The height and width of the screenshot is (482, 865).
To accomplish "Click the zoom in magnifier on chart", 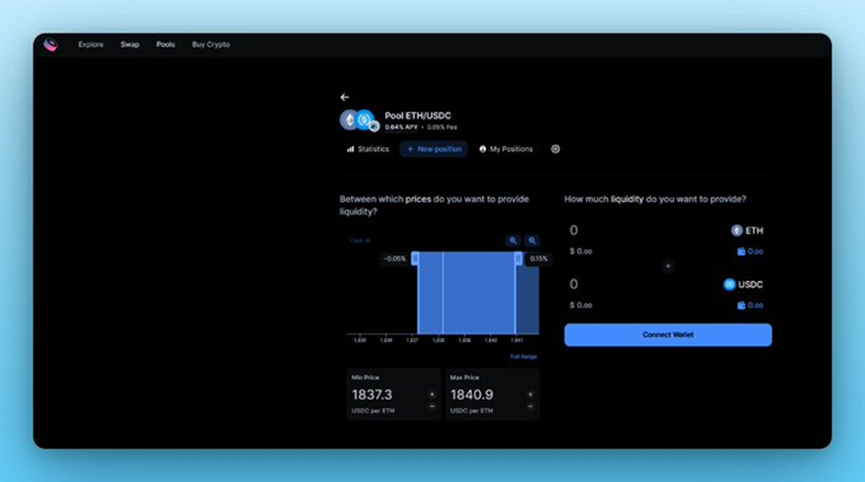I will coord(513,240).
